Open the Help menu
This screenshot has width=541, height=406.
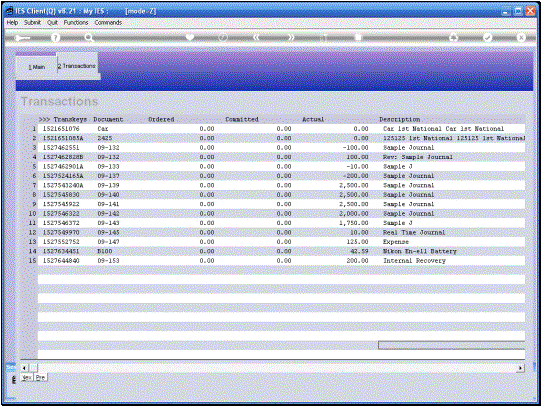(12, 22)
